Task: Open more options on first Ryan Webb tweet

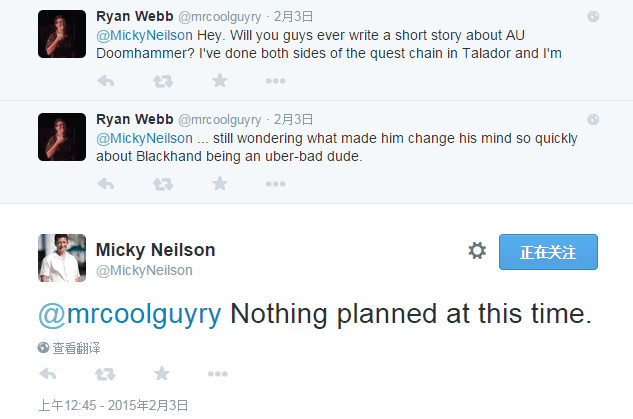Action: (276, 81)
